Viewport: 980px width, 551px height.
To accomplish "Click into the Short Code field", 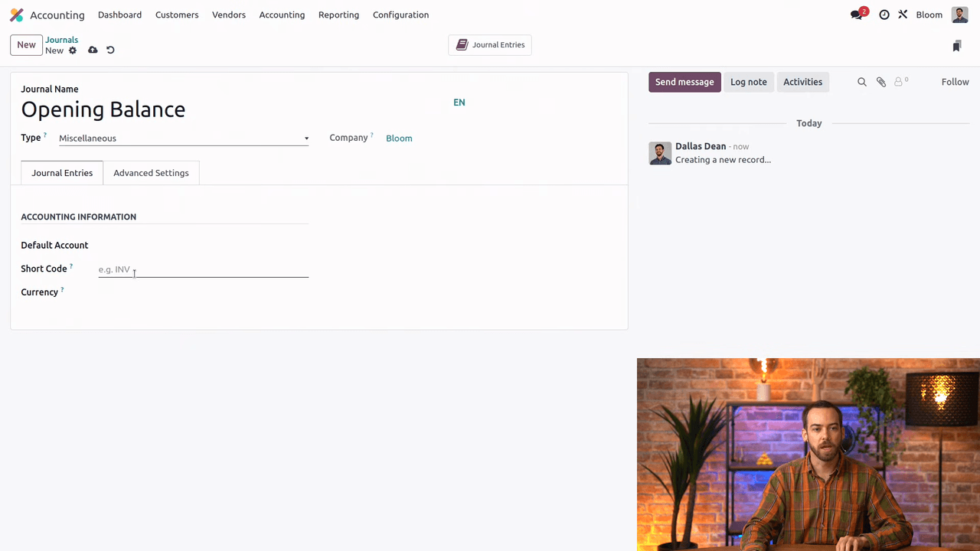I will click(x=203, y=269).
